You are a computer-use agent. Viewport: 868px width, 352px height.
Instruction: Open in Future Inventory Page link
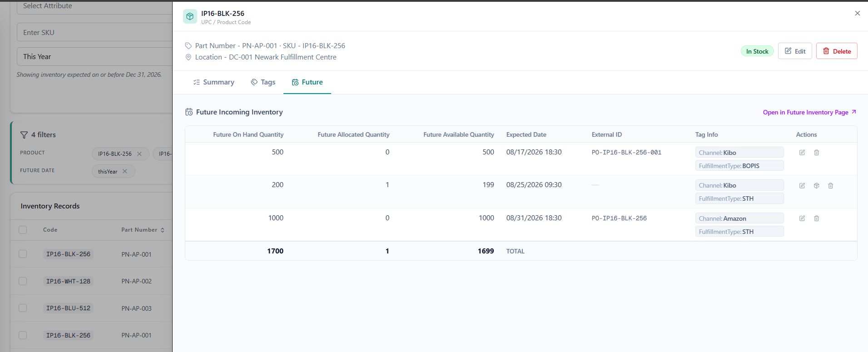[x=809, y=112]
